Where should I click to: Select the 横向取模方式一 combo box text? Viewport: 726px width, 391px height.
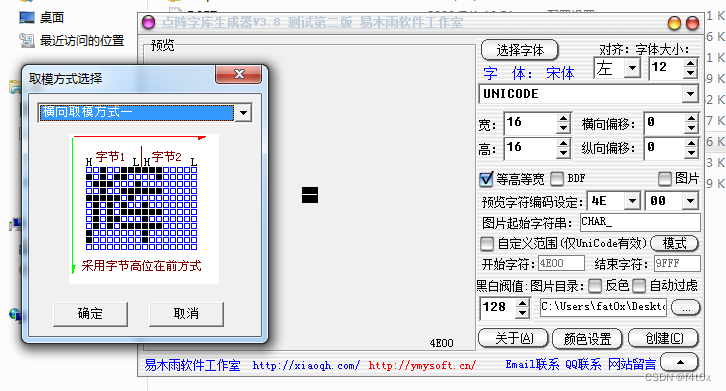(137, 113)
